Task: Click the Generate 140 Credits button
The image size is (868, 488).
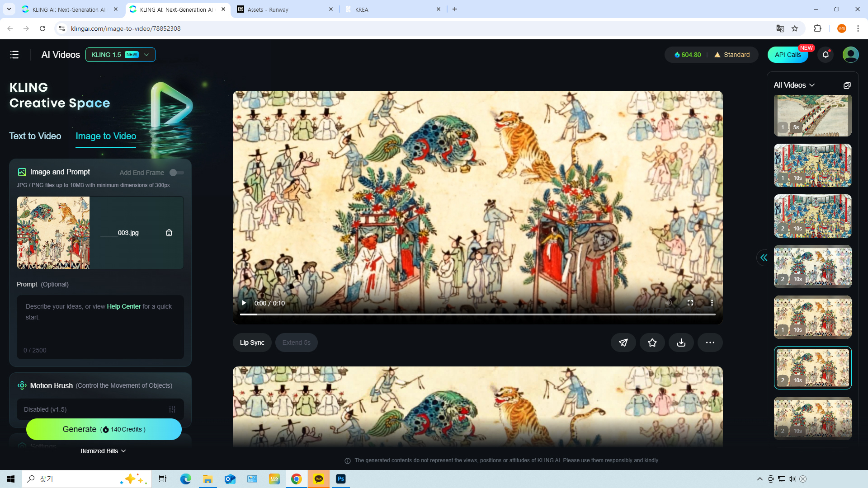Action: 104,429
